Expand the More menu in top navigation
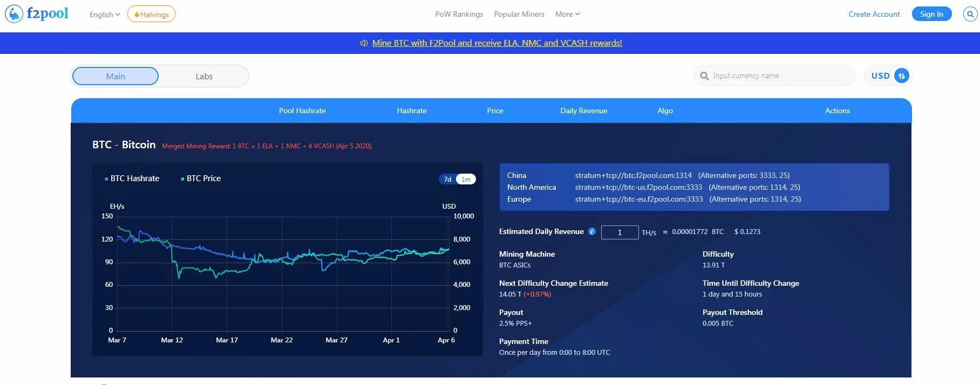The width and height of the screenshot is (980, 385). tap(568, 14)
